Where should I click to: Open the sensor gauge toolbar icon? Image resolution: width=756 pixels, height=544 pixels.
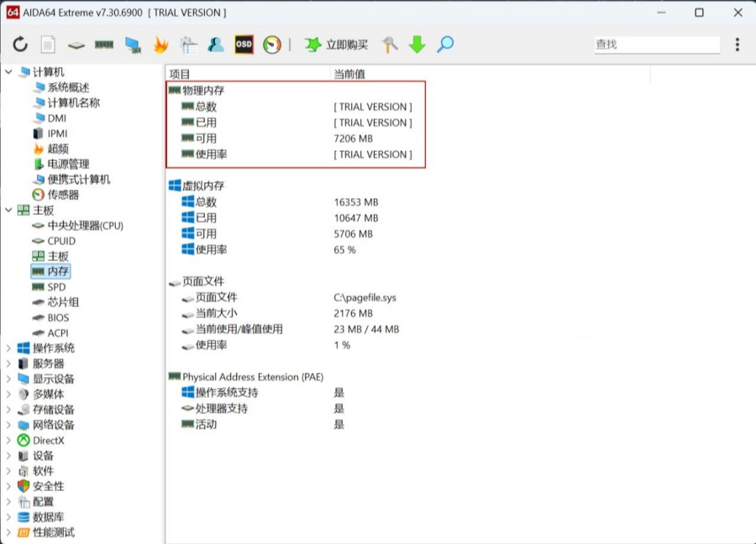[x=272, y=44]
